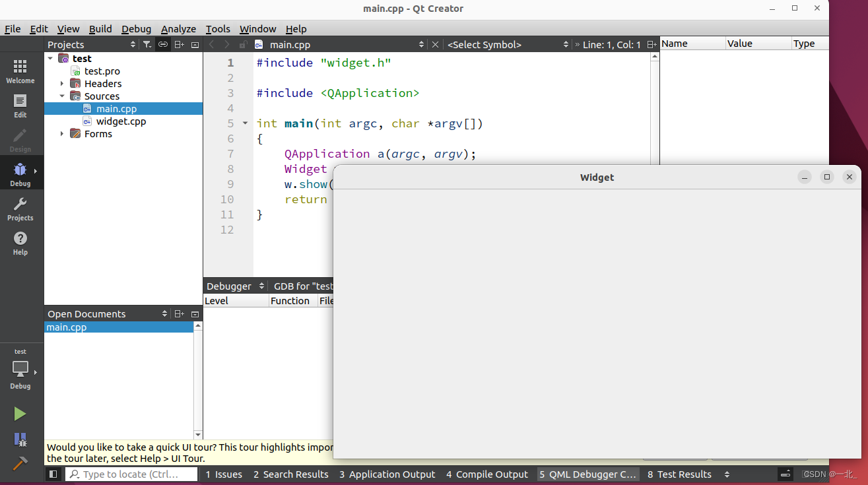Open the Compile Output pane

coord(487,474)
